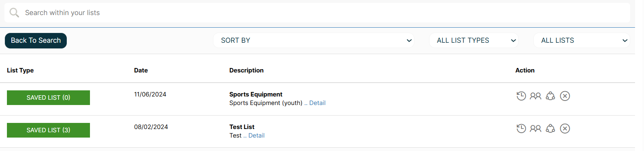The image size is (644, 151).
Task: Click the Back To Search button
Action: (36, 41)
